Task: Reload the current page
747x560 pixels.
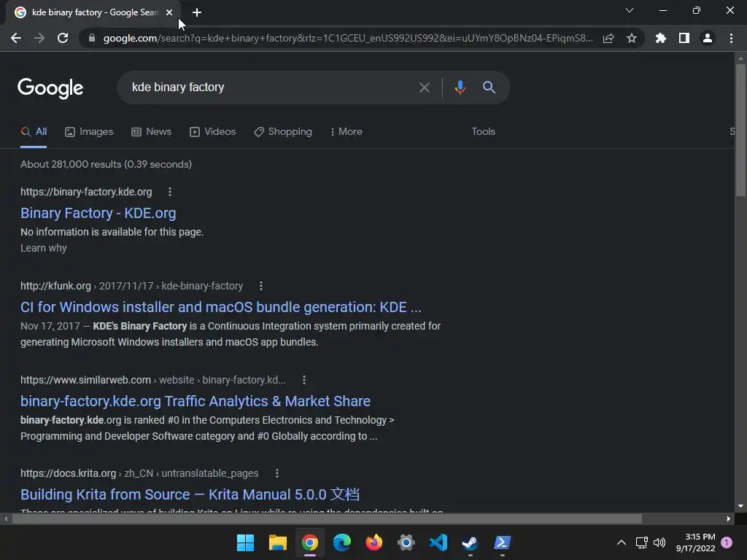Action: pyautogui.click(x=63, y=38)
